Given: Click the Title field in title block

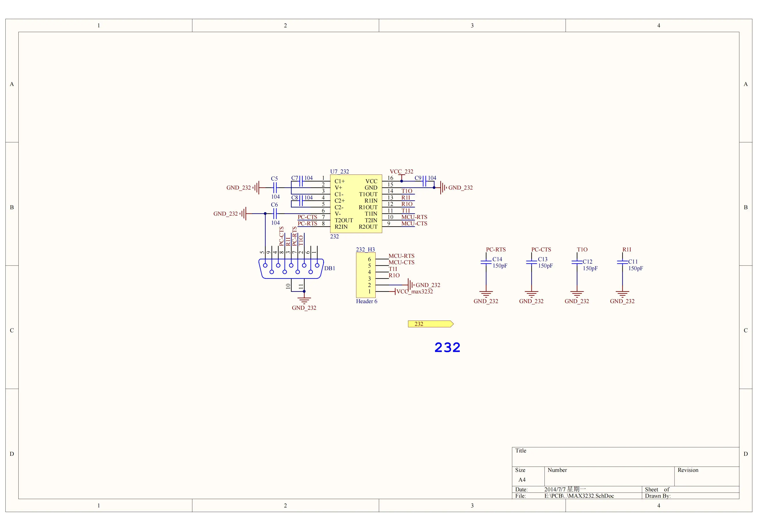Looking at the screenshot, I should tap(626, 457).
